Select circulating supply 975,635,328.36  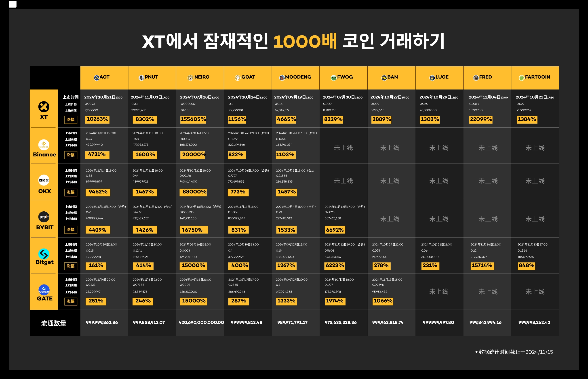pos(341,323)
